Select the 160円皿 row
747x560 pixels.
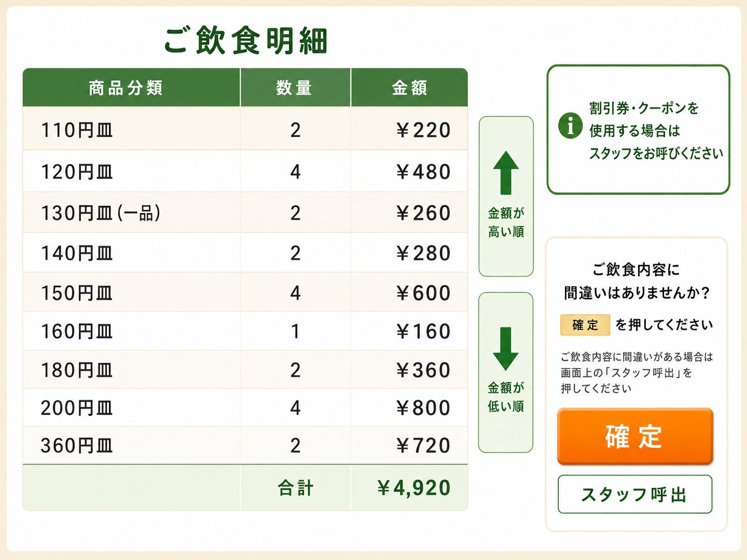[245, 331]
